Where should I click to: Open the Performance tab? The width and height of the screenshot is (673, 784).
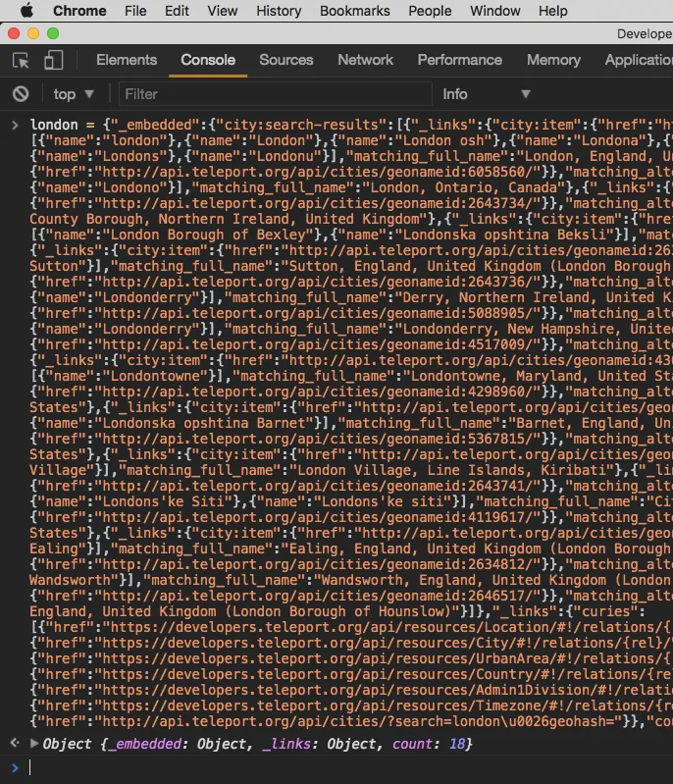460,60
